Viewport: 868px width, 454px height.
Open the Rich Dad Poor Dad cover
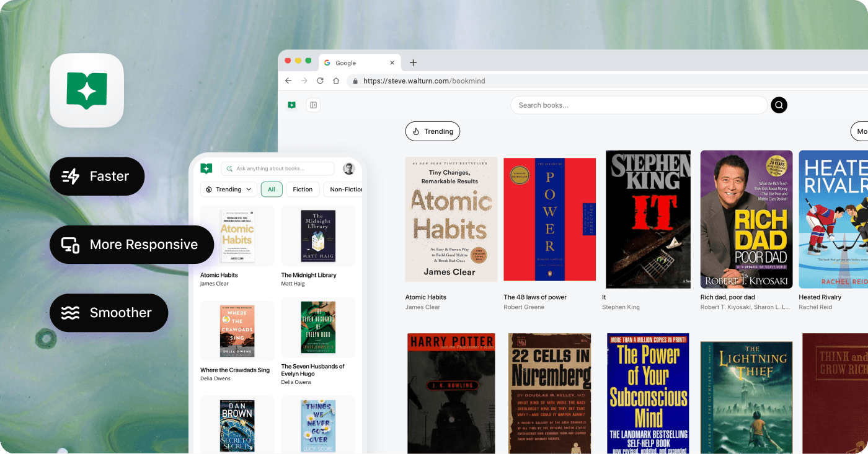746,219
